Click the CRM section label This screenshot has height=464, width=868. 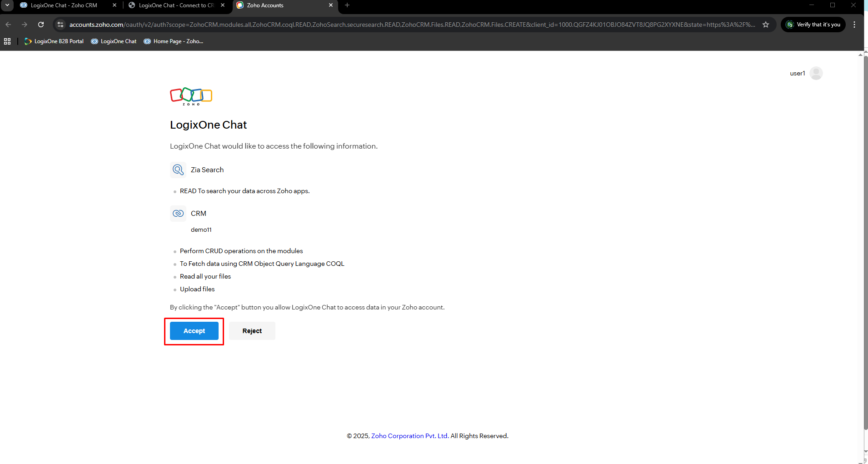pyautogui.click(x=199, y=214)
